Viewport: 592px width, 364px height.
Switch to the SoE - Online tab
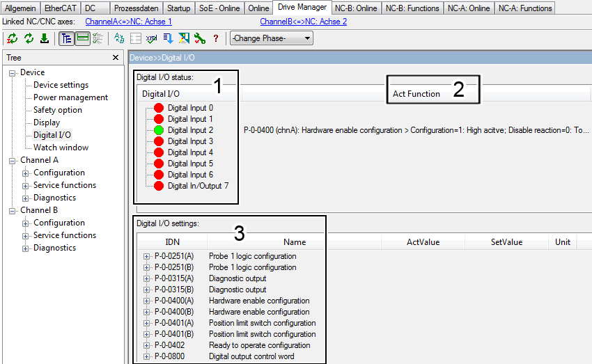[219, 8]
